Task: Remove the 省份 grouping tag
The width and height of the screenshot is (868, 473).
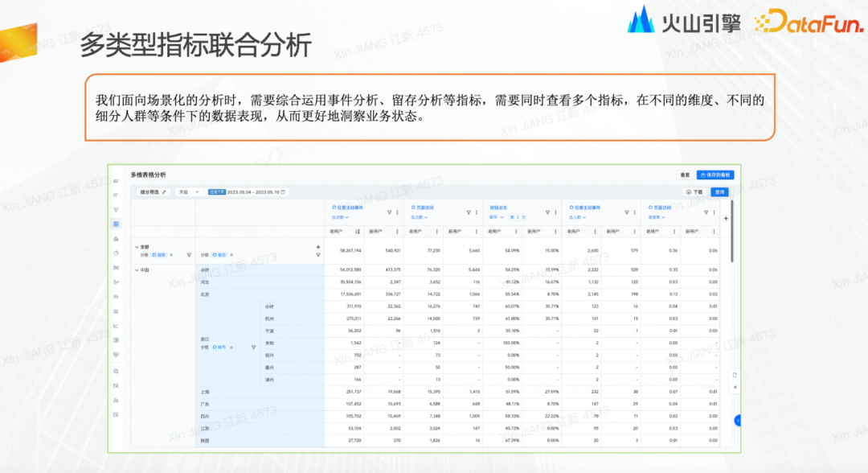Action: click(x=231, y=255)
